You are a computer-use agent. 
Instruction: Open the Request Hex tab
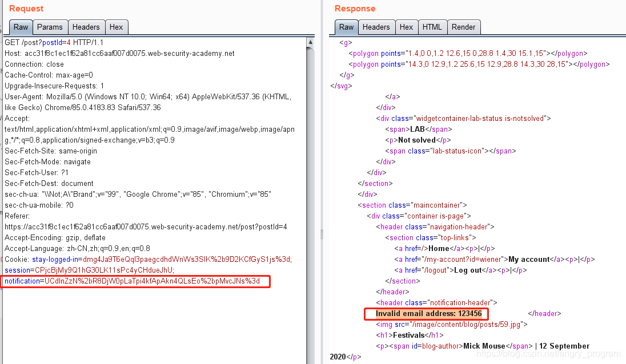click(116, 27)
